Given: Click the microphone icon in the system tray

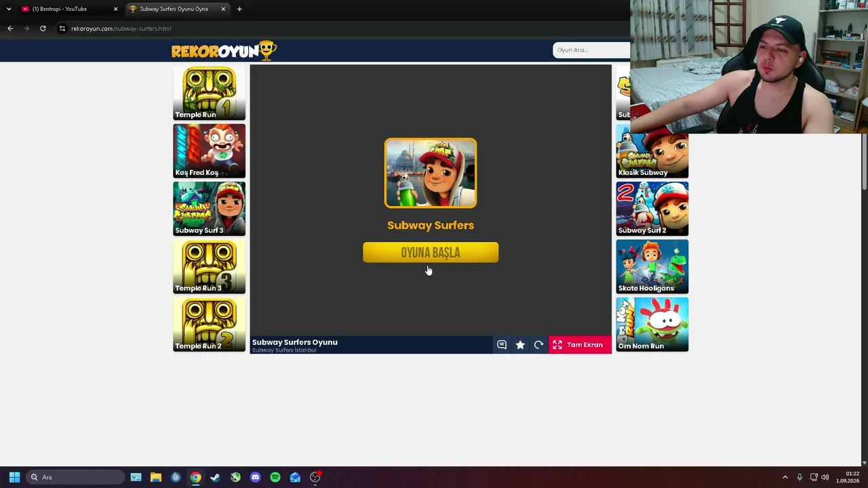Looking at the screenshot, I should point(800,477).
